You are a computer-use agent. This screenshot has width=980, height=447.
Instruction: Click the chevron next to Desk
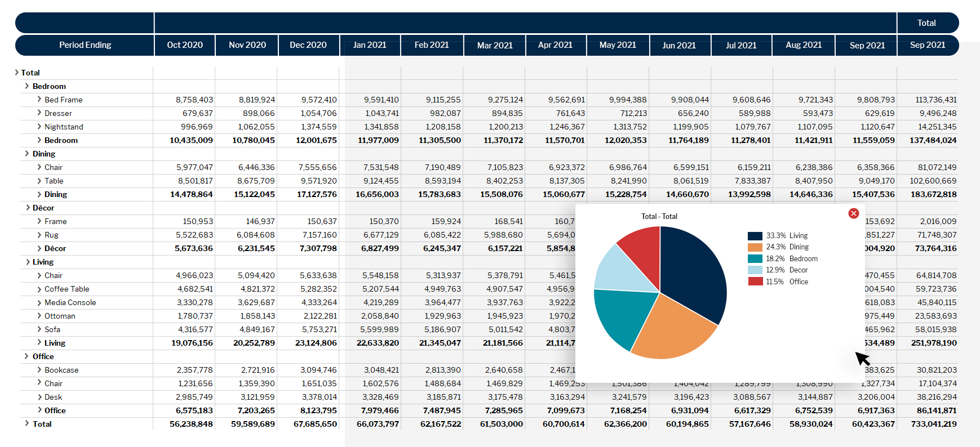(39, 396)
